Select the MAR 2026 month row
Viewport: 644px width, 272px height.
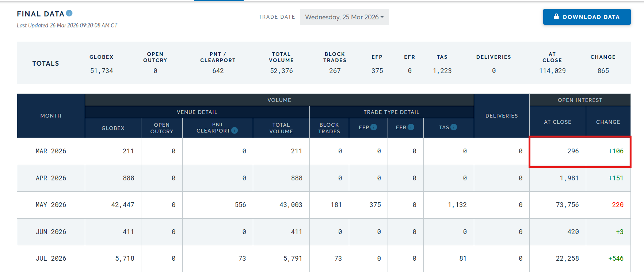click(x=51, y=151)
